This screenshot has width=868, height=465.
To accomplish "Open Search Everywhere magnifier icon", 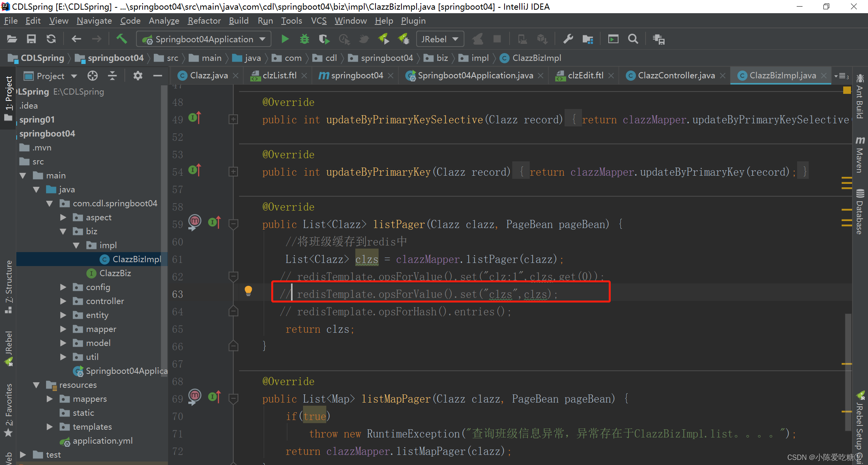I will pos(633,39).
